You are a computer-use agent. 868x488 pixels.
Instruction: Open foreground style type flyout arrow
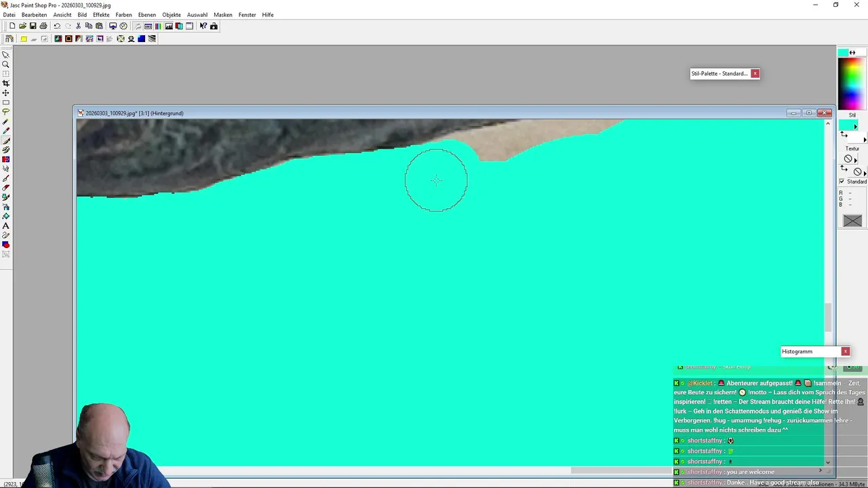[855, 127]
